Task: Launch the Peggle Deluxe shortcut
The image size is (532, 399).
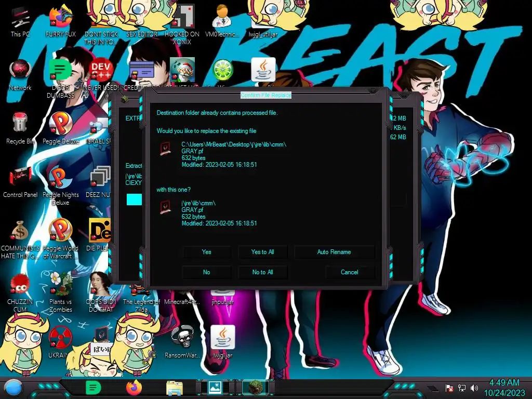Action: point(60,129)
